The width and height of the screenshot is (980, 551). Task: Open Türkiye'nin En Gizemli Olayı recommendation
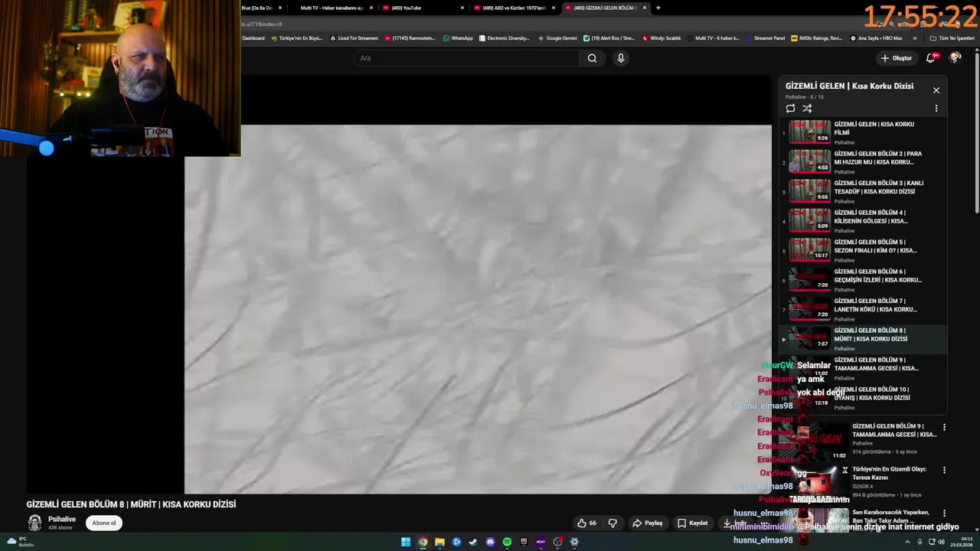coord(889,473)
